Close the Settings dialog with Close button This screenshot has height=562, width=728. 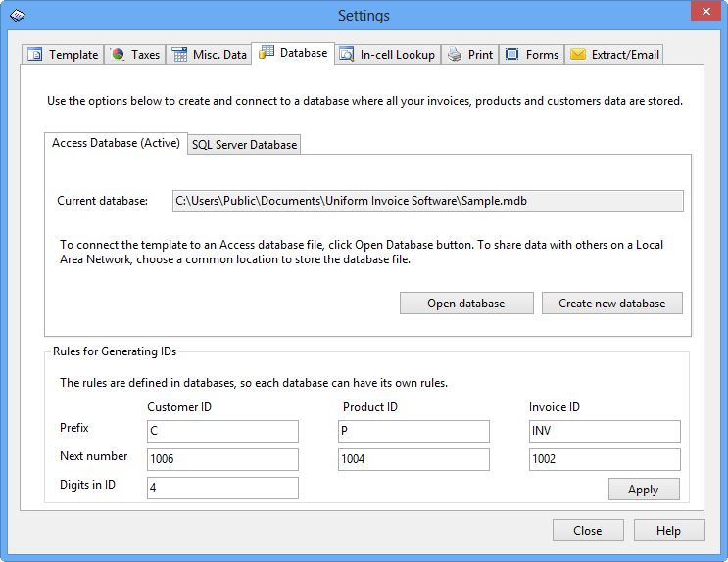point(588,530)
